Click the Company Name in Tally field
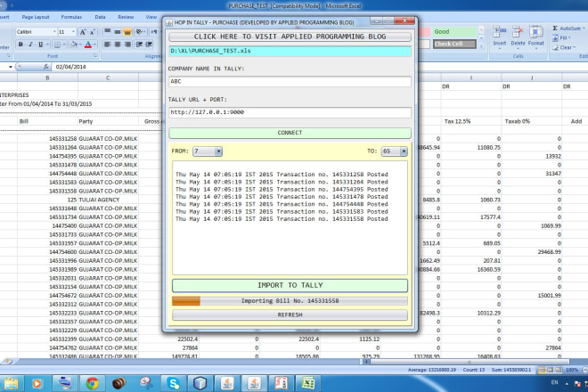 pyautogui.click(x=290, y=81)
